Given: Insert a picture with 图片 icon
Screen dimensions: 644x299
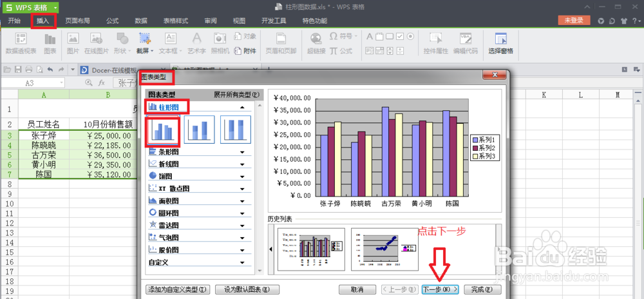Looking at the screenshot, I should (73, 44).
